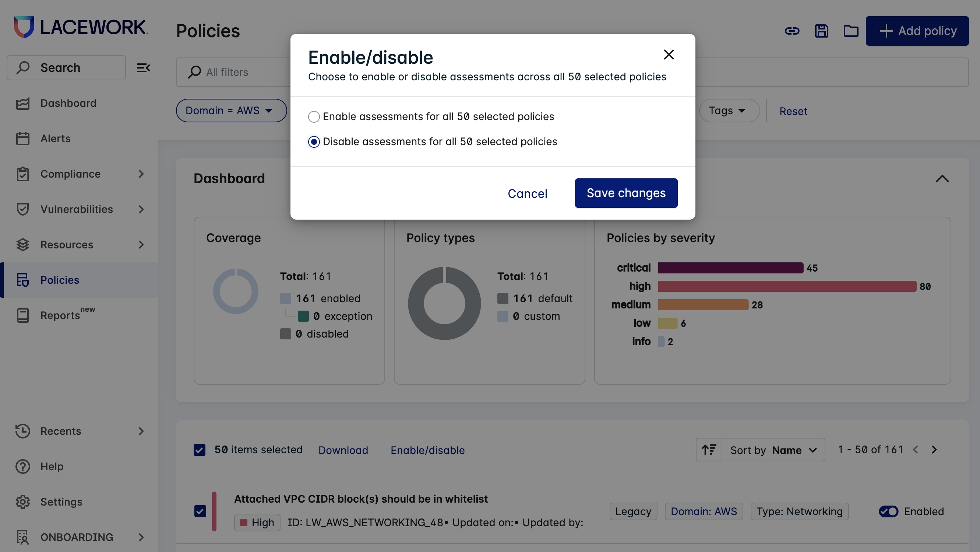Open the Sort by Name dropdown
The width and height of the screenshot is (980, 552).
773,450
